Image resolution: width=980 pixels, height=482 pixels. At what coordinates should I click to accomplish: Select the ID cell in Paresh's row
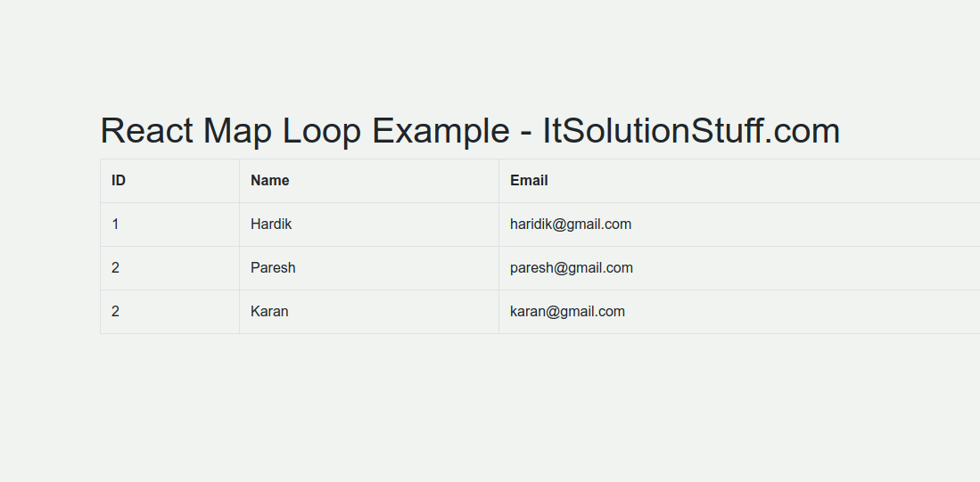coord(116,268)
